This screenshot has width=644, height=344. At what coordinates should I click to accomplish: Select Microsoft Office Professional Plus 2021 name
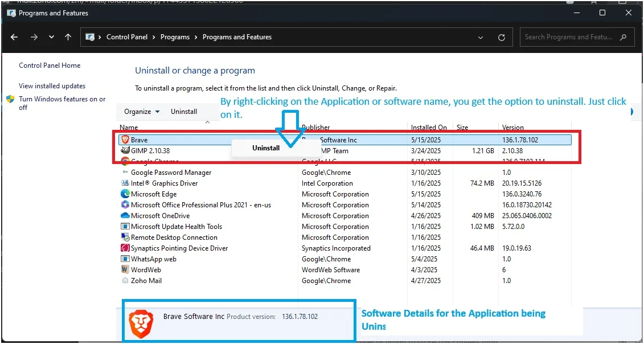pos(201,204)
